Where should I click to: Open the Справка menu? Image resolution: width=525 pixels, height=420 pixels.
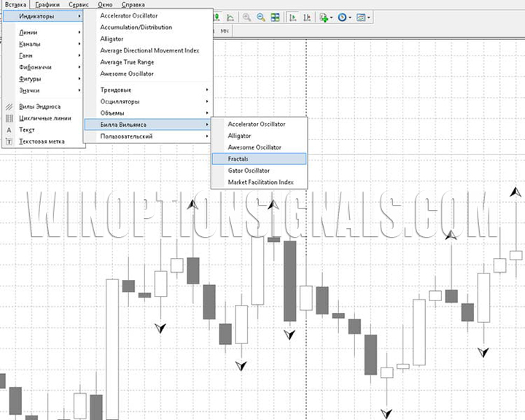click(133, 4)
